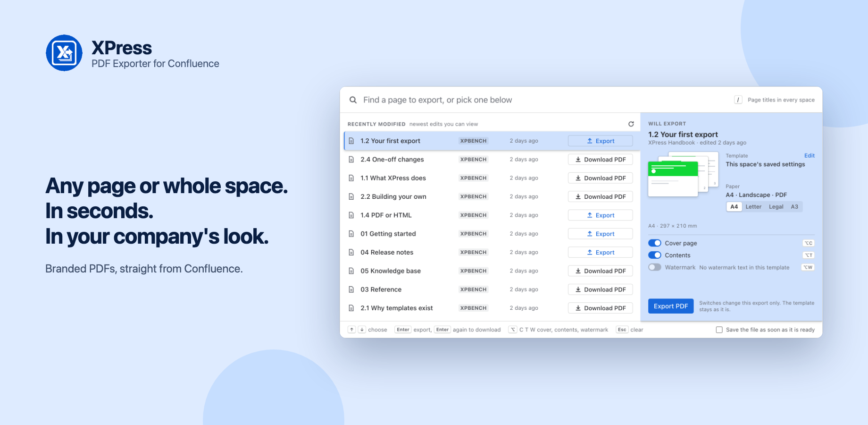The height and width of the screenshot is (425, 868).
Task: Enable the Watermark switch
Action: 655,267
